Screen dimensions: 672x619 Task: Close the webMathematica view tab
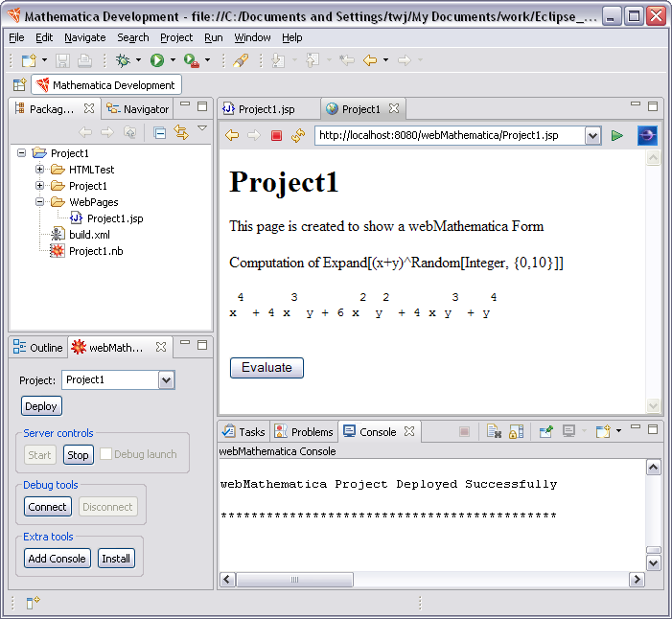point(161,347)
